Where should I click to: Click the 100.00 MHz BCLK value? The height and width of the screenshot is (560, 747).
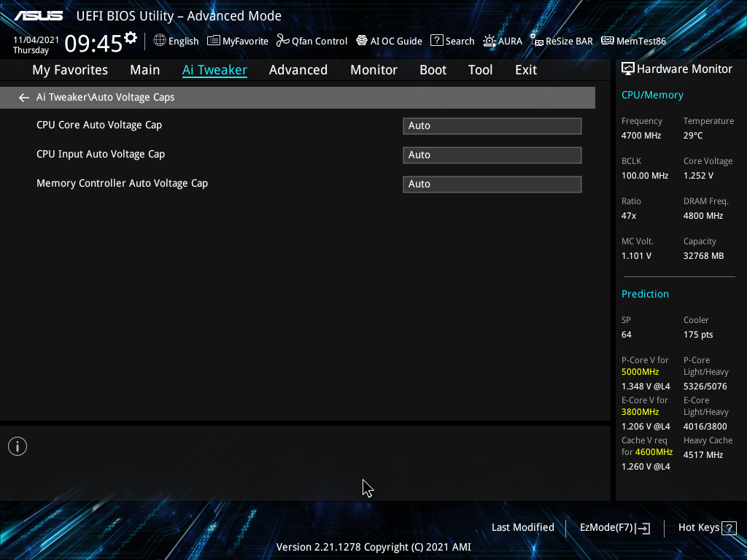coord(645,175)
